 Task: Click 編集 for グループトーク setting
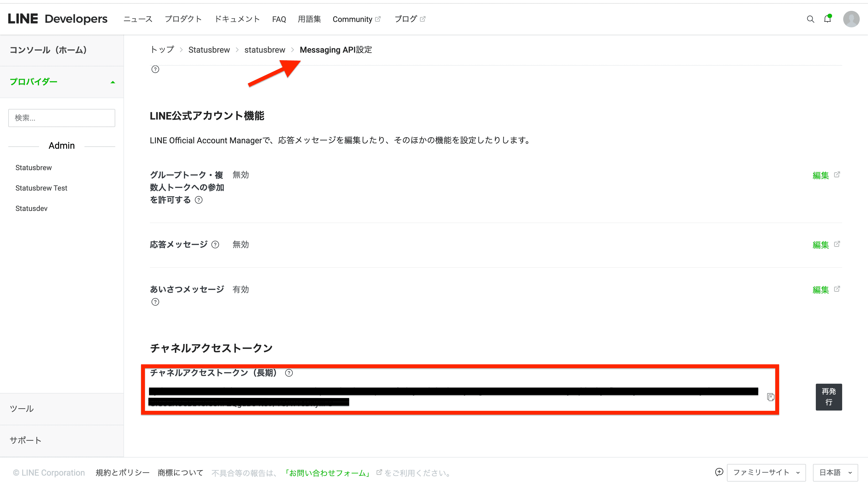tap(820, 176)
